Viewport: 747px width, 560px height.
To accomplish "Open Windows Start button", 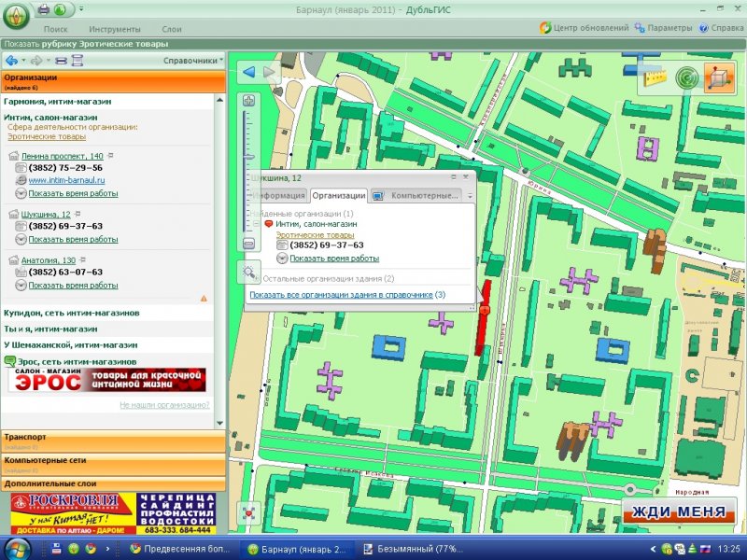I will (x=16, y=549).
